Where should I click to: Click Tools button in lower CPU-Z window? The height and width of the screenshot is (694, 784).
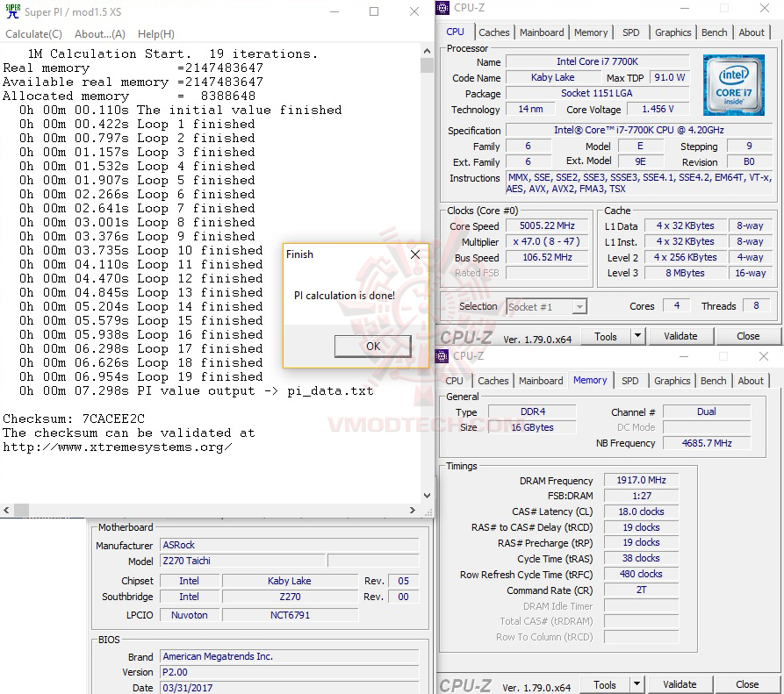tap(605, 684)
